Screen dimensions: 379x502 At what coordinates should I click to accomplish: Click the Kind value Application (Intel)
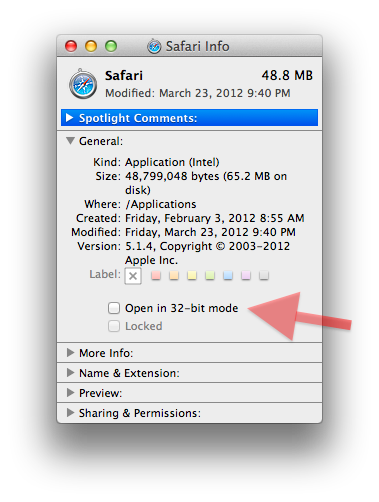[172, 162]
